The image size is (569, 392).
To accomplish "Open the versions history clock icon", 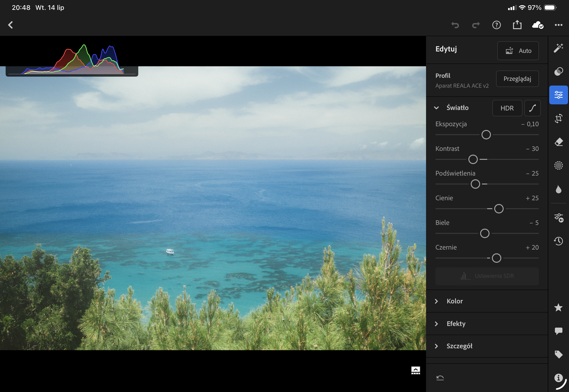I will (x=558, y=241).
